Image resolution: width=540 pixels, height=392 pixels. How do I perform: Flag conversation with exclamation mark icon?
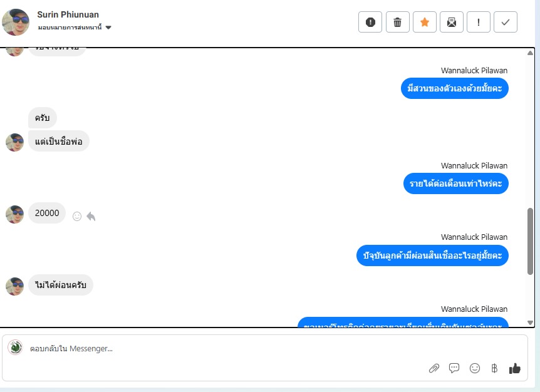(x=479, y=22)
